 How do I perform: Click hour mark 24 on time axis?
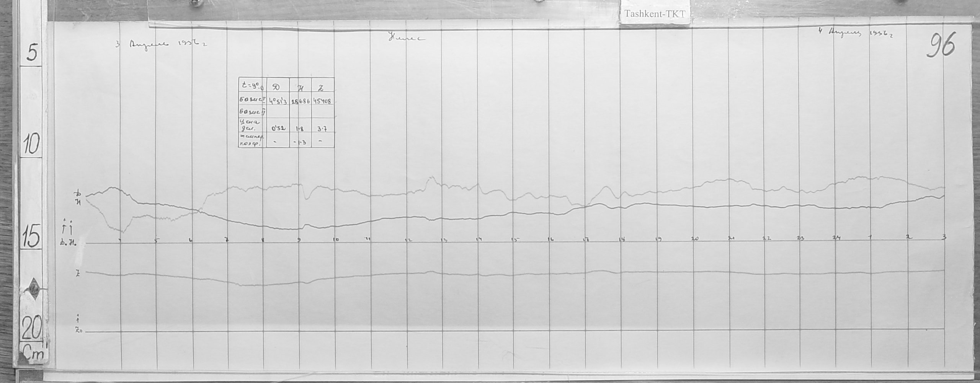(x=836, y=238)
